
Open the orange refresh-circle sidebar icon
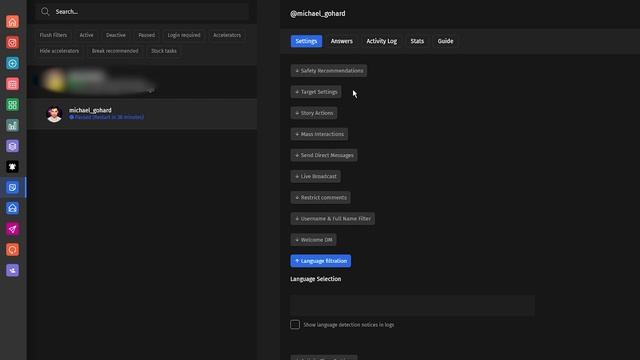12,250
